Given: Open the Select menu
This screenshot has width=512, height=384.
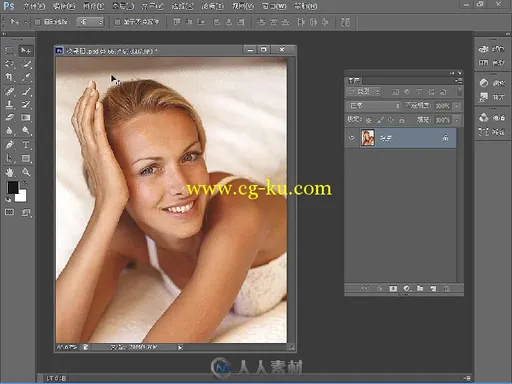Looking at the screenshot, I should 182,6.
